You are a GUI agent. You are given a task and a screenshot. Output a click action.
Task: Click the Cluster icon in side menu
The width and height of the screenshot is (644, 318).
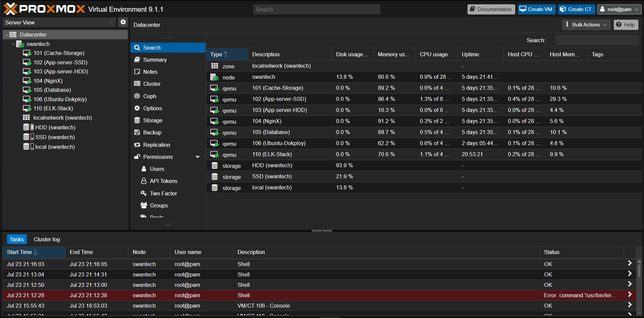137,84
